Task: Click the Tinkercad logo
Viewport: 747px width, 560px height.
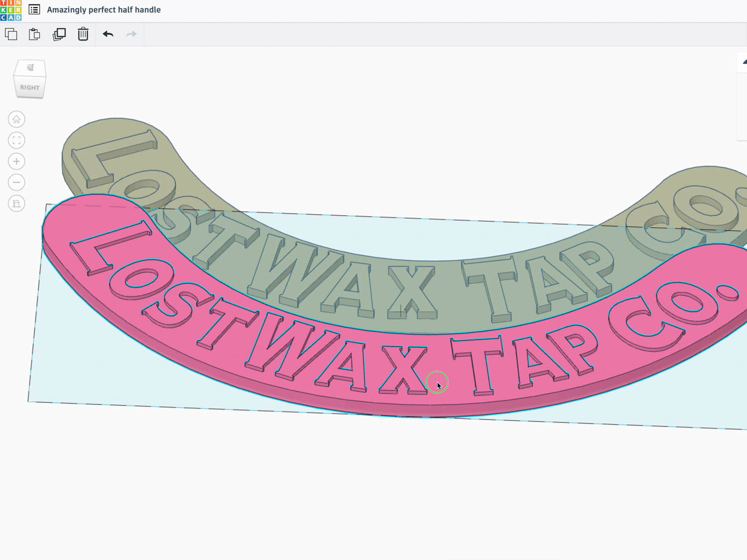Action: [11, 10]
